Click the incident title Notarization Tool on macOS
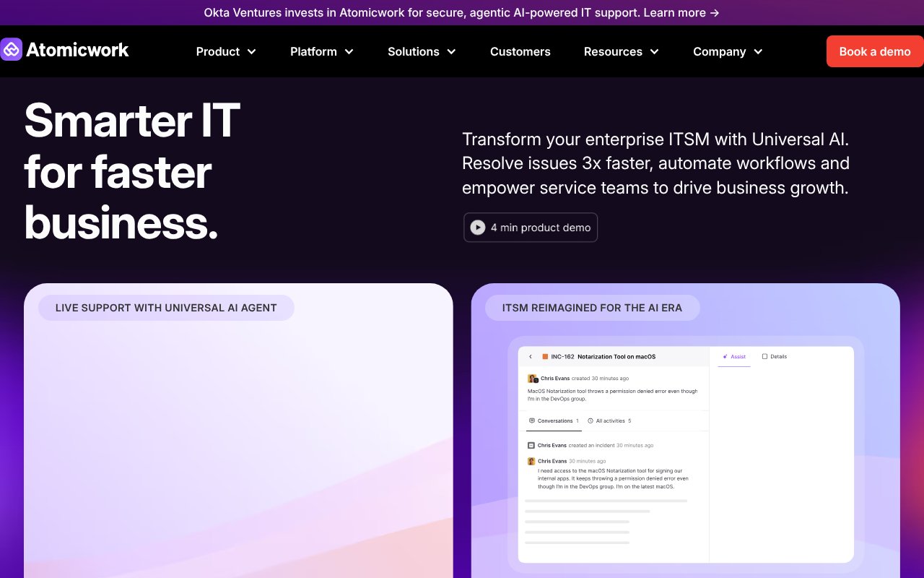Screen dimensions: 924x578 point(617,356)
